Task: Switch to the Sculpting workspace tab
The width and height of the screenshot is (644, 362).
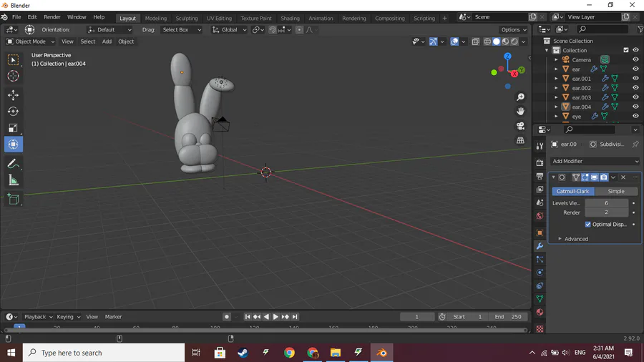Action: tap(187, 18)
